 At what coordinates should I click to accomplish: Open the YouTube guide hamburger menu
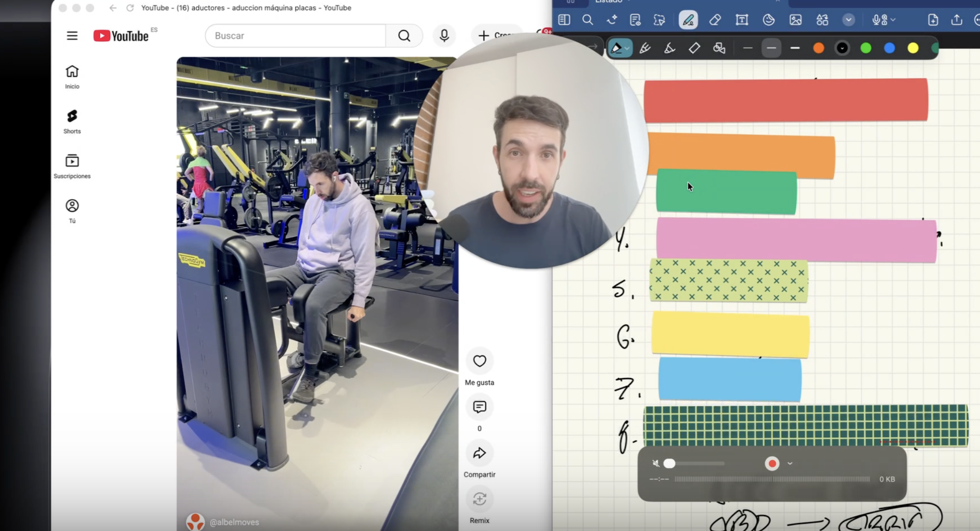pyautogui.click(x=72, y=36)
